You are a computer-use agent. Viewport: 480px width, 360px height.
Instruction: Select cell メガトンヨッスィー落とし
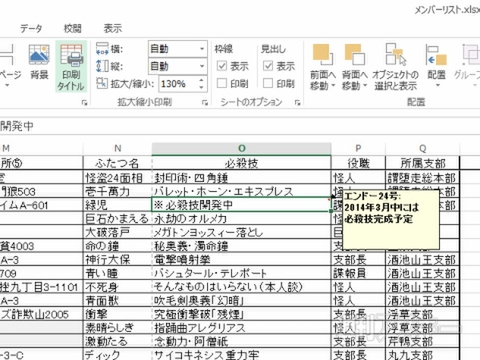tap(242, 232)
